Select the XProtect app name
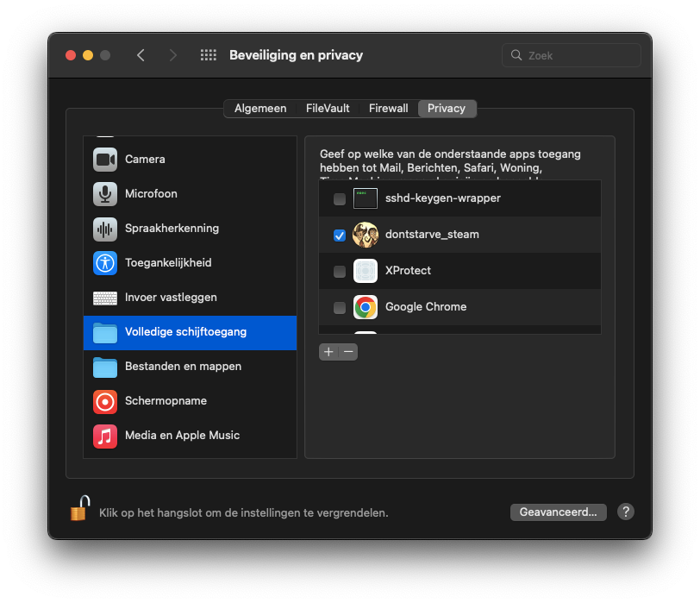This screenshot has width=700, height=603. coord(408,271)
